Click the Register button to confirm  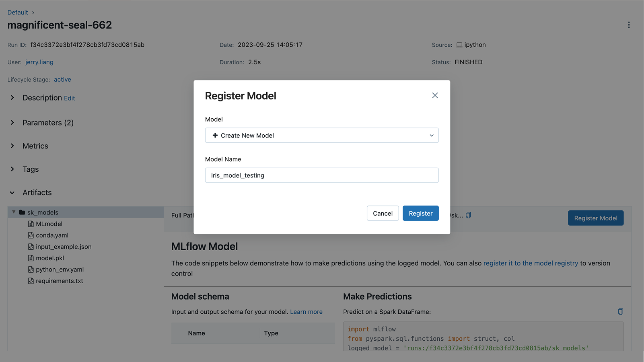click(420, 213)
